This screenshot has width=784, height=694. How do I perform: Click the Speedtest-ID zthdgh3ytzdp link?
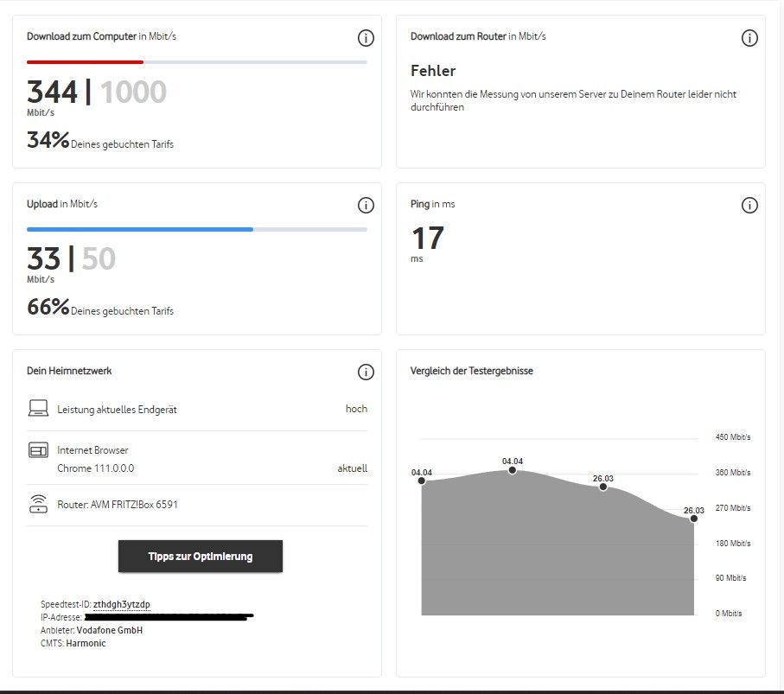(122, 604)
